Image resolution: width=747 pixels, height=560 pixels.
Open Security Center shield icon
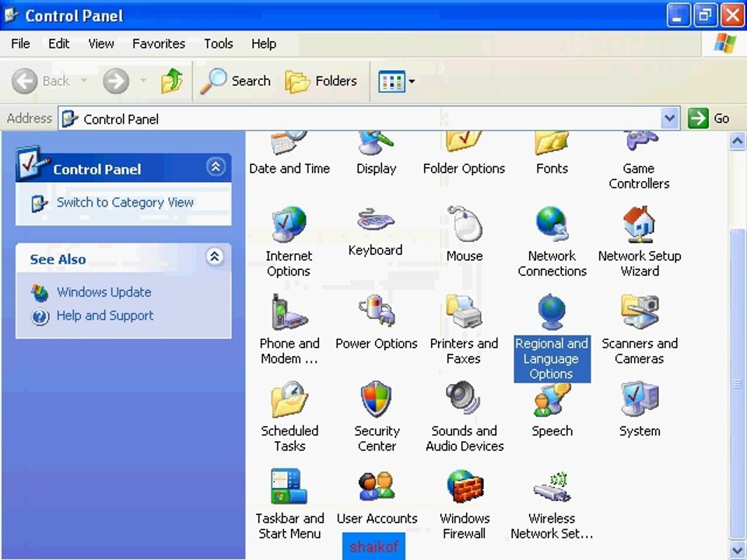(377, 399)
